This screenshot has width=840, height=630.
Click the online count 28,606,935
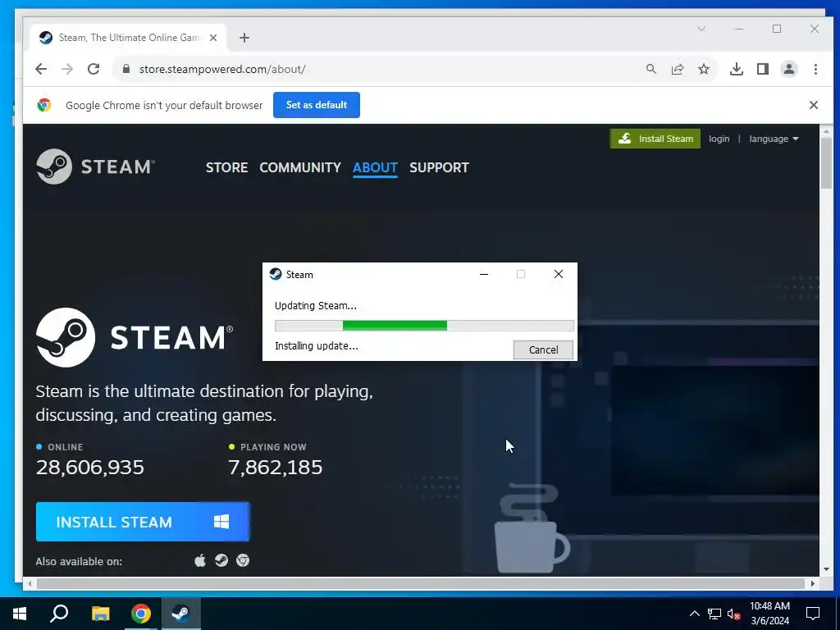pyautogui.click(x=90, y=468)
